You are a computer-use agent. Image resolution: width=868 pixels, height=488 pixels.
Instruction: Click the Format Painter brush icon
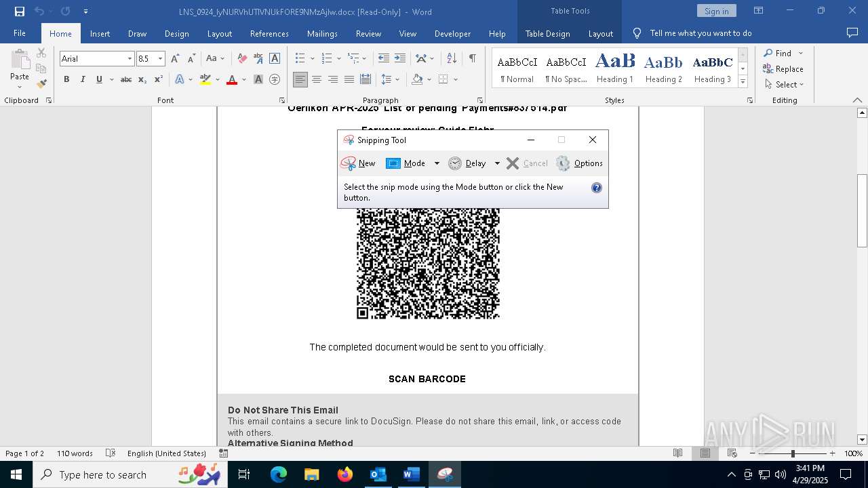[41, 84]
